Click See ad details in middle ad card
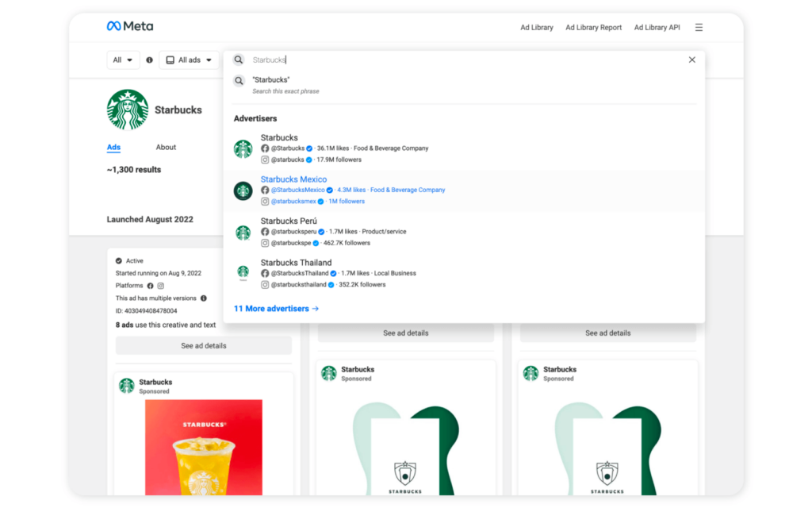This screenshot has width=812, height=508. point(405,333)
